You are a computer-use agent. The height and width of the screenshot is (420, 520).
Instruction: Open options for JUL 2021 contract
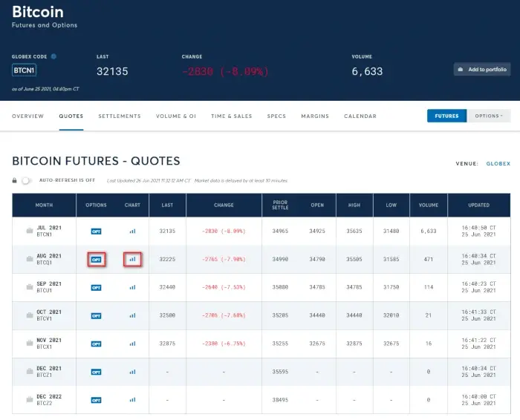click(x=96, y=232)
